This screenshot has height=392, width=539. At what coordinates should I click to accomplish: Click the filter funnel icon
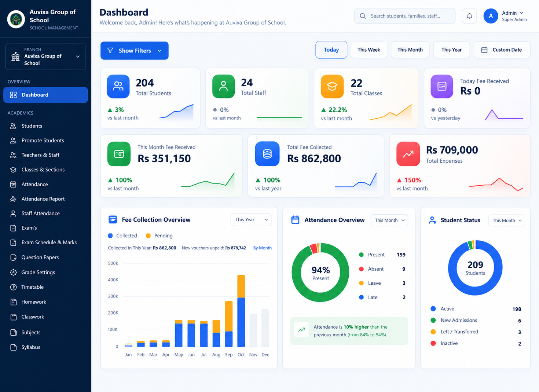[110, 51]
